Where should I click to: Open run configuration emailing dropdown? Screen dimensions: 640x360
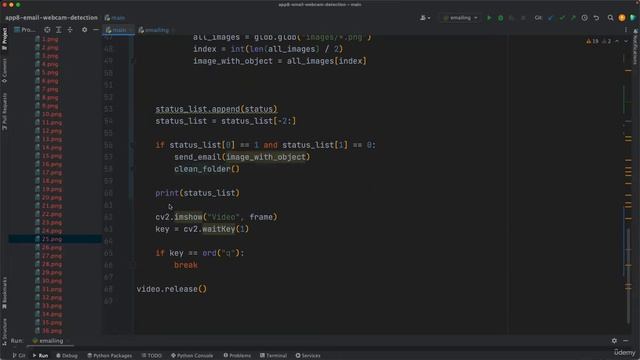460,18
